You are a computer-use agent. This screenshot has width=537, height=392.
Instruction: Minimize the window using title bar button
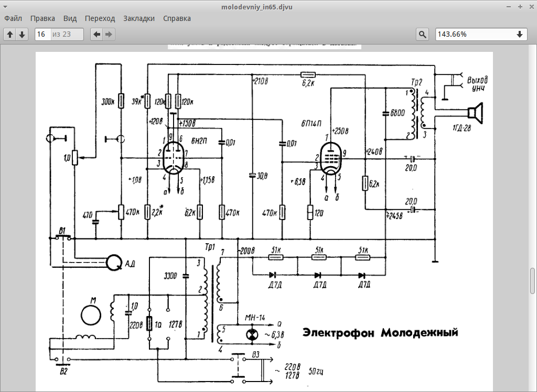[510, 7]
